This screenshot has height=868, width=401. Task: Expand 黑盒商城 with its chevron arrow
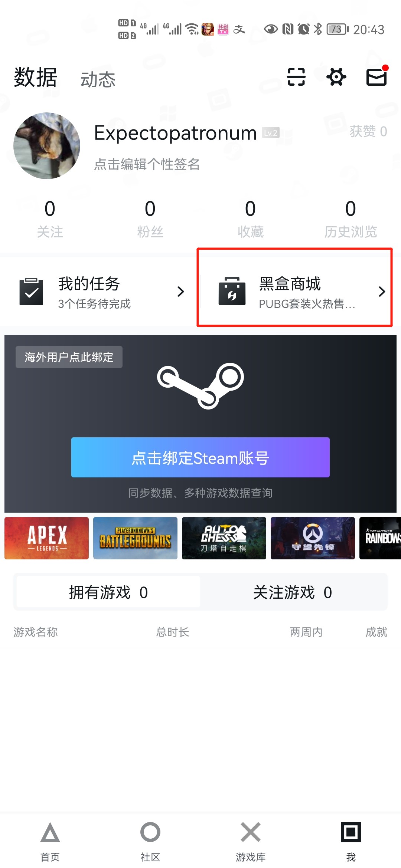click(x=382, y=292)
